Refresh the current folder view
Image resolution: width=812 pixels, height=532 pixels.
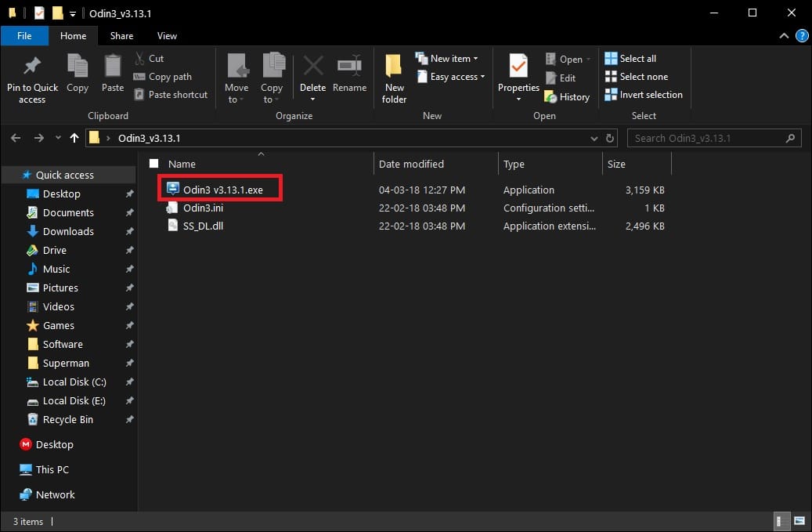pyautogui.click(x=609, y=139)
